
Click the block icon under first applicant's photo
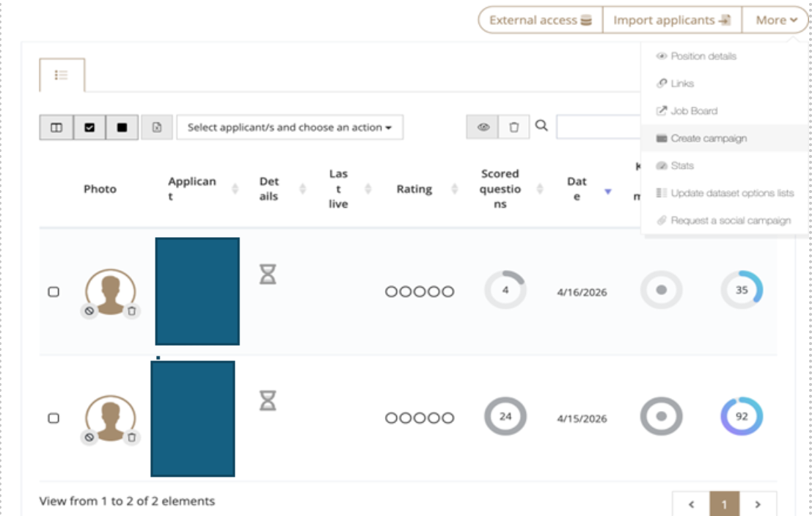coord(89,310)
